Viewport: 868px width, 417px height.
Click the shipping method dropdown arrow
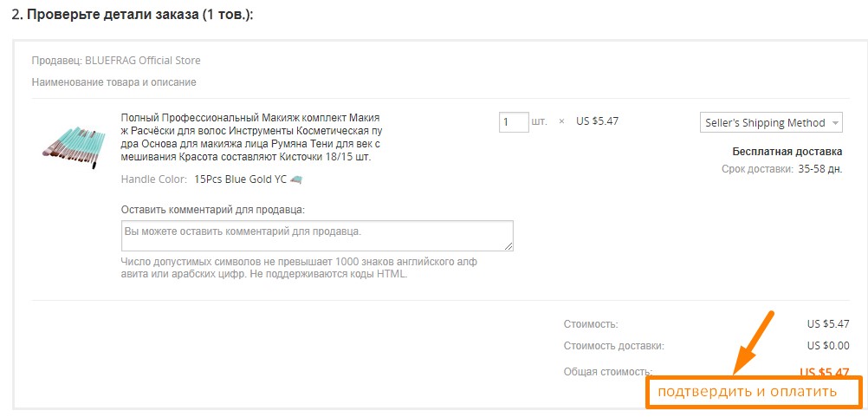pyautogui.click(x=835, y=123)
